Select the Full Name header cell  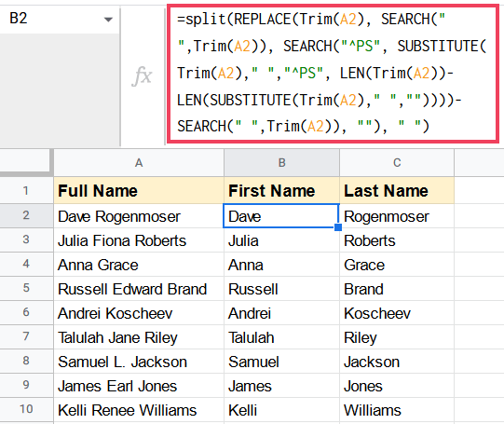pos(139,191)
